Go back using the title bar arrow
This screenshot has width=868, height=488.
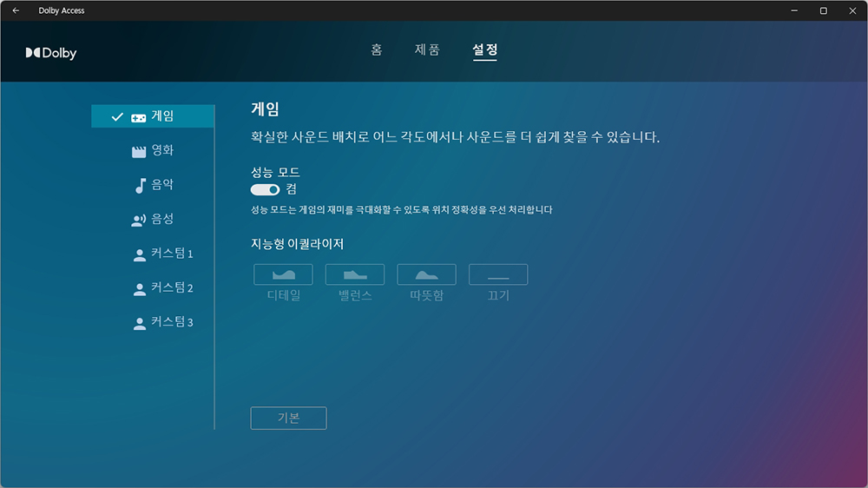[x=16, y=10]
